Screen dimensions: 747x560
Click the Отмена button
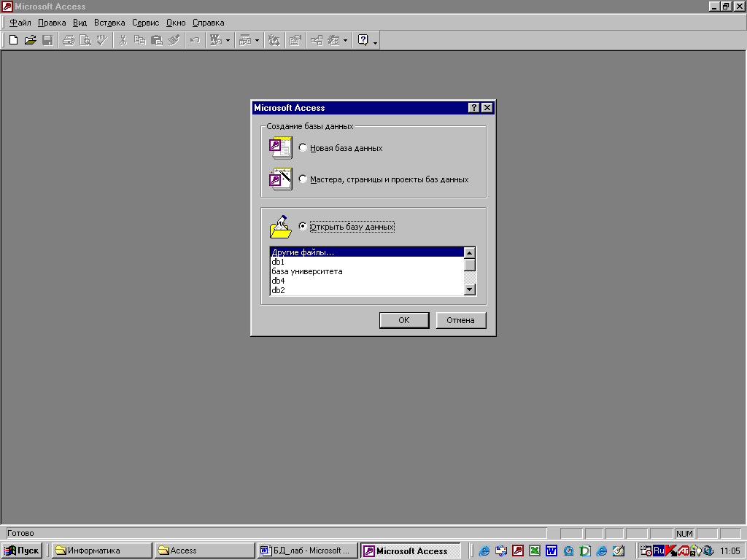[x=461, y=320]
